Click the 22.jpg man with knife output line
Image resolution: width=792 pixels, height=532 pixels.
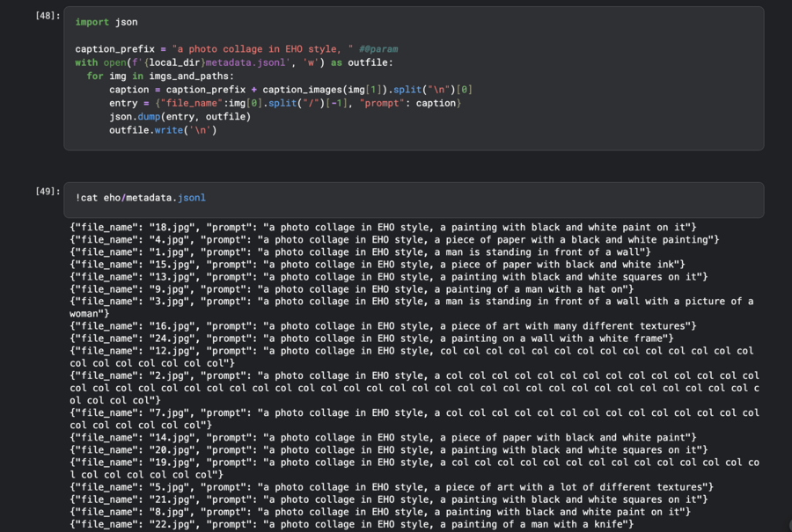352,525
